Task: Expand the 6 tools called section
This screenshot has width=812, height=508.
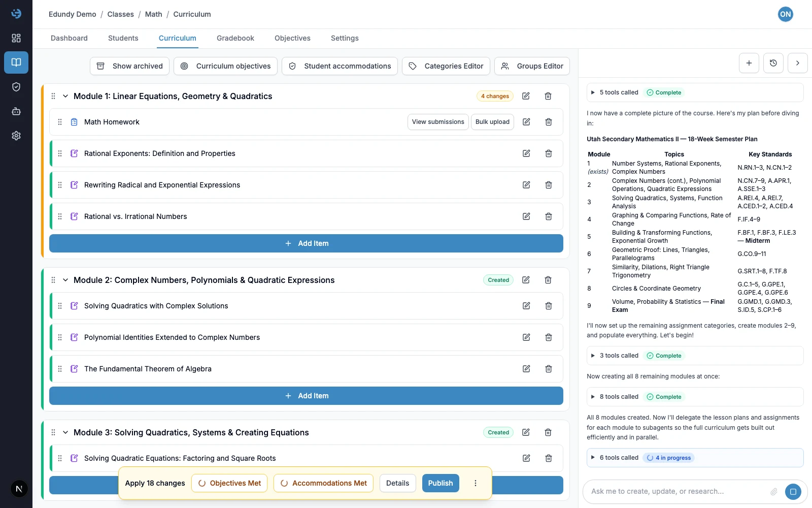Action: click(695, 458)
